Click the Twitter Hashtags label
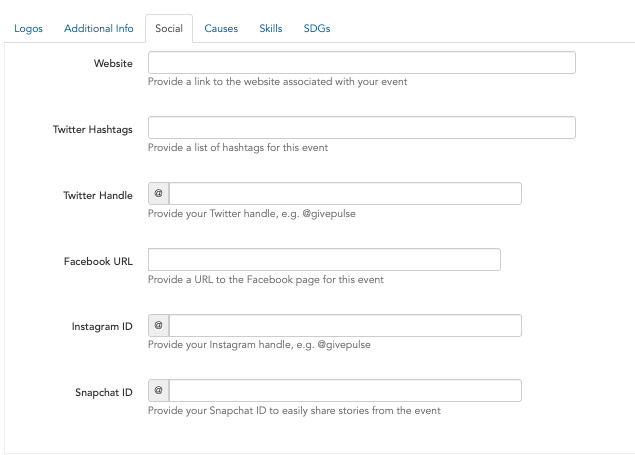635x455 pixels. pos(93,130)
